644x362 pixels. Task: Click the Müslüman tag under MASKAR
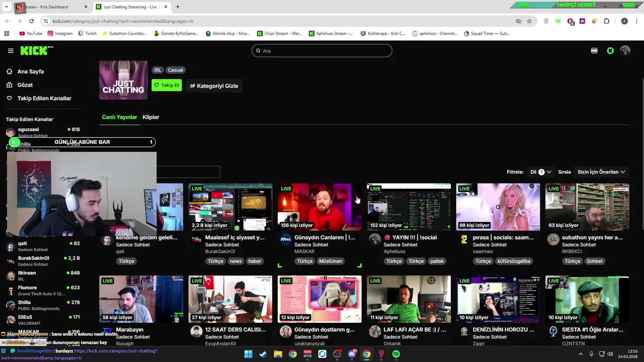[331, 261]
